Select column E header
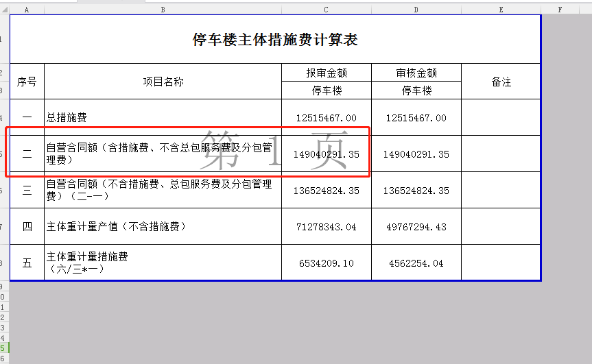 point(501,10)
